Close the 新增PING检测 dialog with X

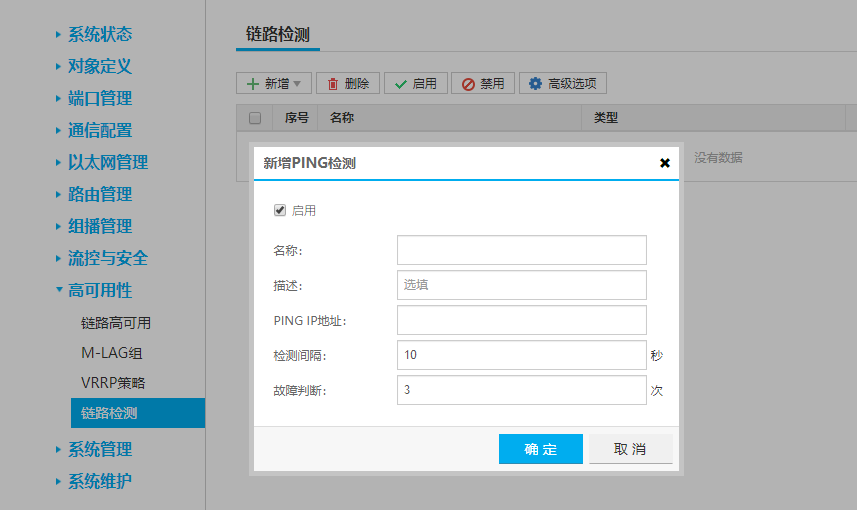coord(665,163)
